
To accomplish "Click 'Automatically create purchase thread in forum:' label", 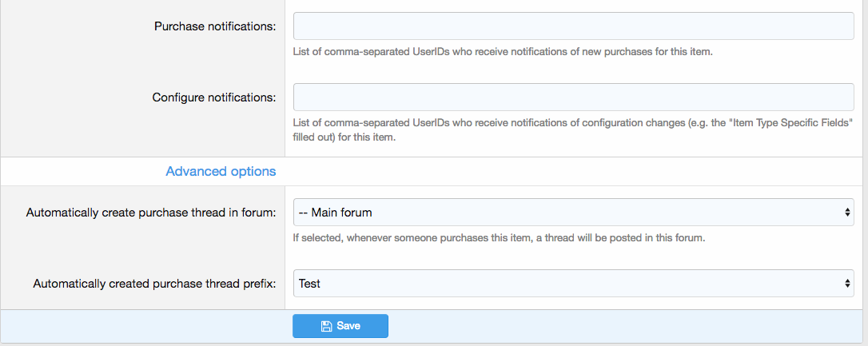I will coord(151,213).
